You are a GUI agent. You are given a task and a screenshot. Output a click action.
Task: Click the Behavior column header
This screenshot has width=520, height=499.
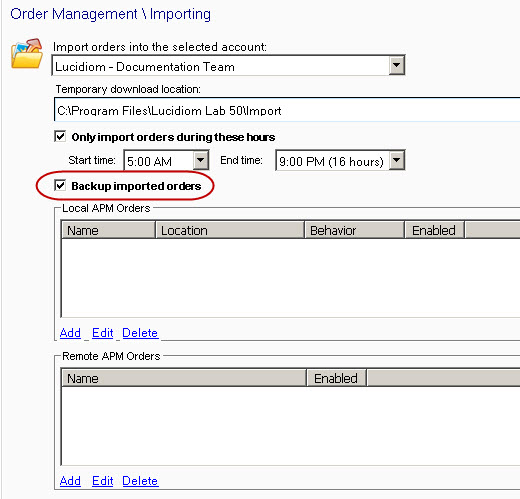click(x=354, y=230)
